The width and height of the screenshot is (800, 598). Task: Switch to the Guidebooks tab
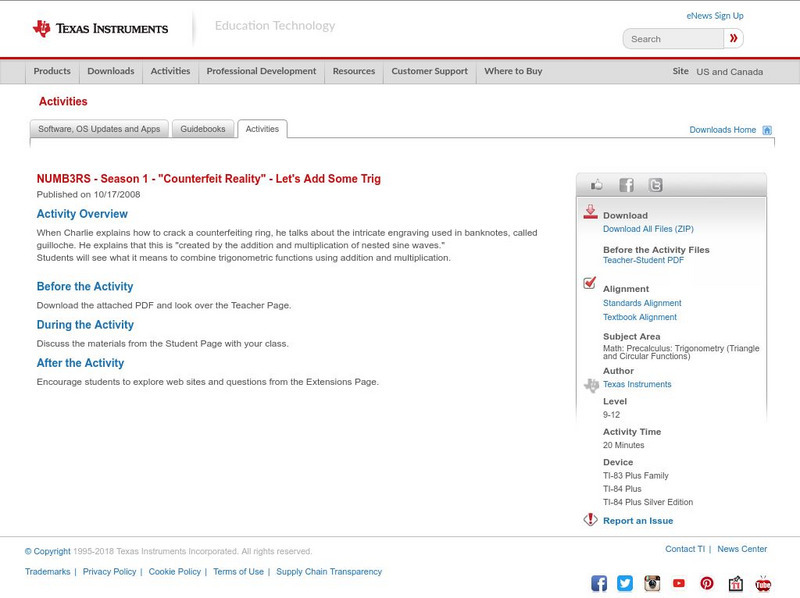tap(203, 129)
